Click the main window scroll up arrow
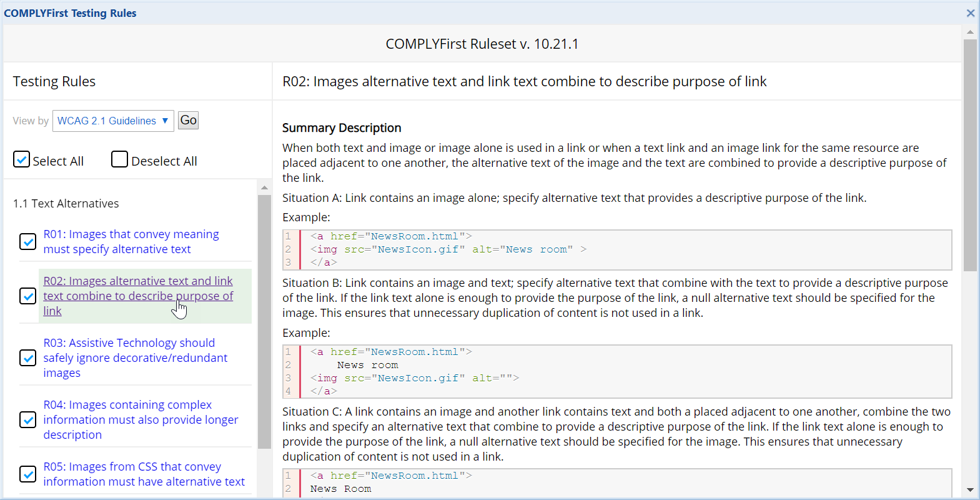The width and height of the screenshot is (980, 500). (x=970, y=32)
